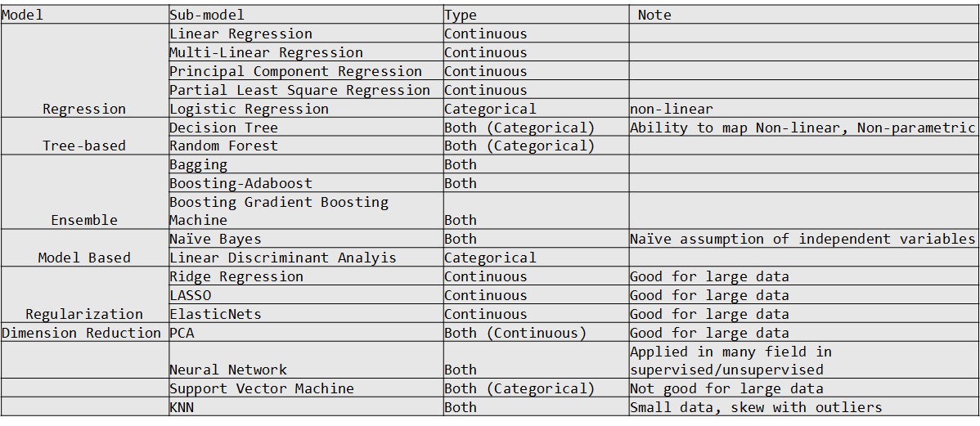Click the Regression model category cell
Image resolution: width=980 pixels, height=426 pixels.
pyautogui.click(x=84, y=70)
